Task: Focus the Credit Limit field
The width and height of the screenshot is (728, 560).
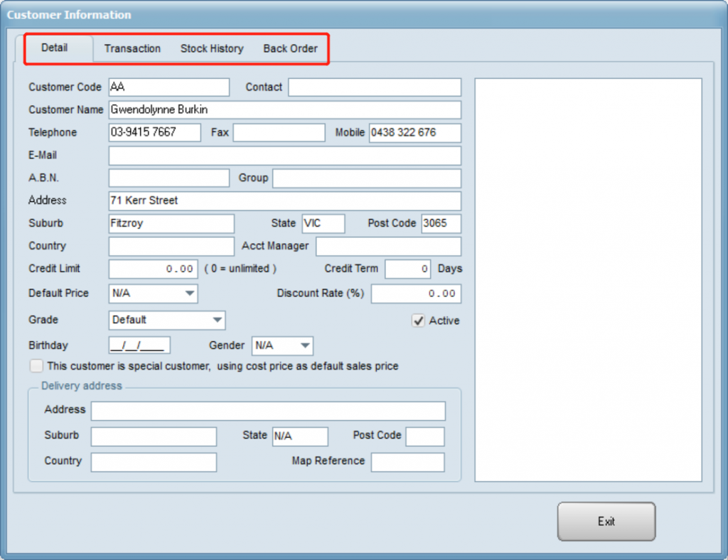Action: (x=153, y=269)
